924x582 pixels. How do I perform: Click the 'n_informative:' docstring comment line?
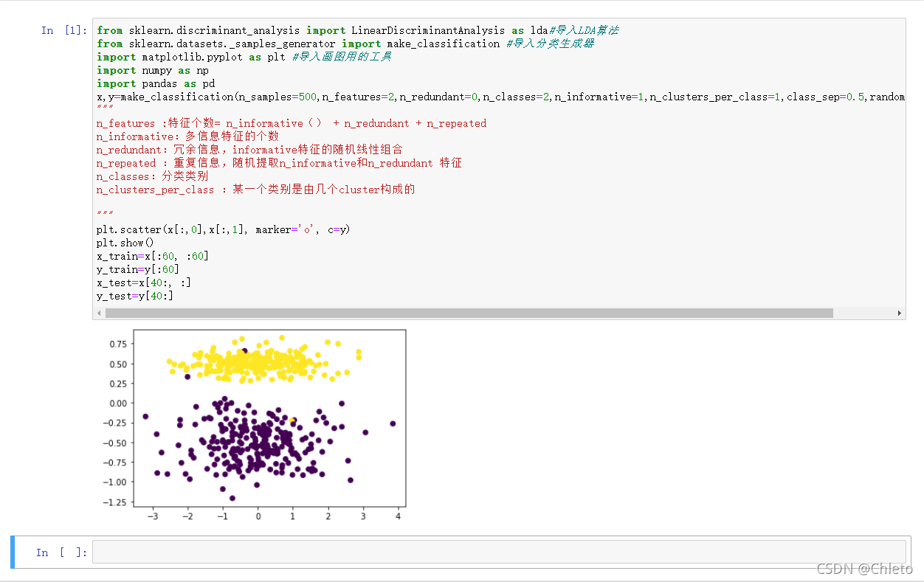point(188,136)
